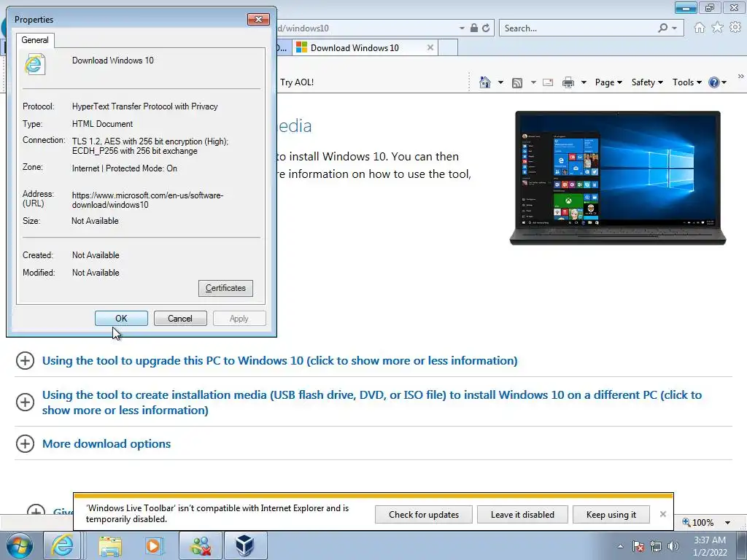Click the volume speaker tray icon

673,547
